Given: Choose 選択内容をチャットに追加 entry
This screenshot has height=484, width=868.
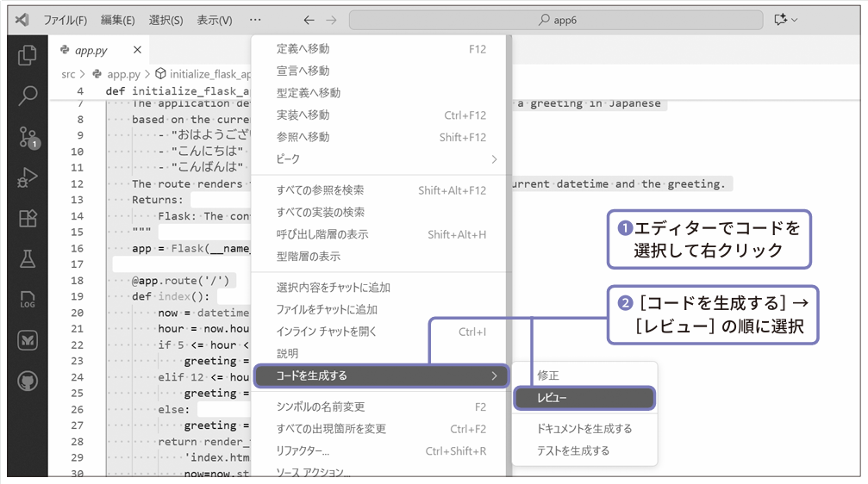Looking at the screenshot, I should (x=381, y=288).
